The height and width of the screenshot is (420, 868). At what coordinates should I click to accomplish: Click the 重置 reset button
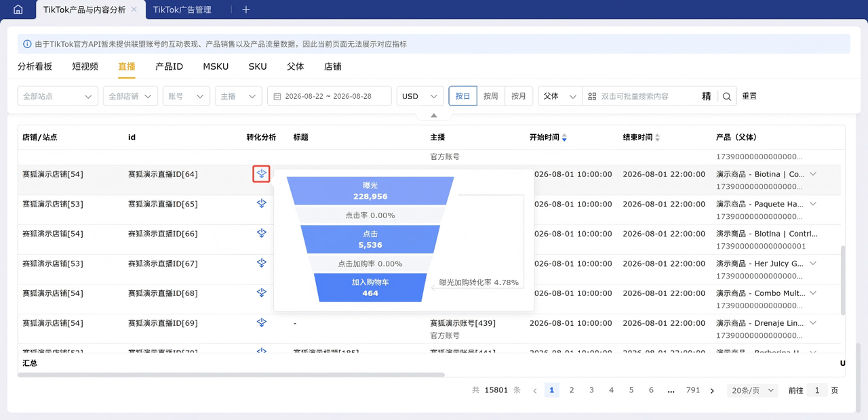pyautogui.click(x=749, y=96)
